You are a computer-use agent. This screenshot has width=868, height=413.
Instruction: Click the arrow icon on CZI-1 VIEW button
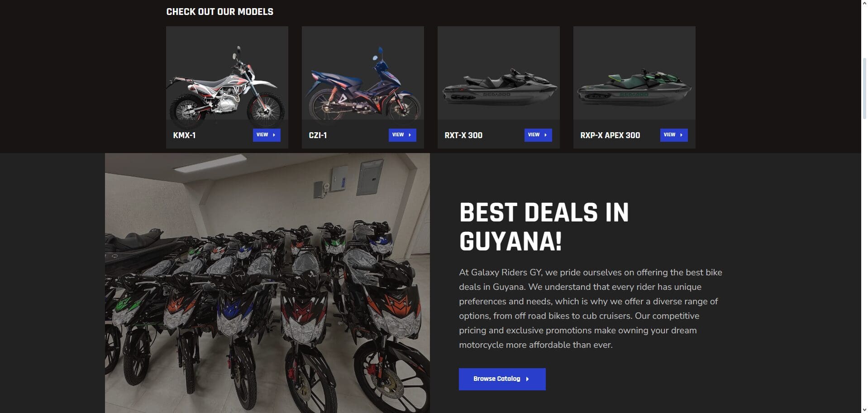[x=410, y=135]
